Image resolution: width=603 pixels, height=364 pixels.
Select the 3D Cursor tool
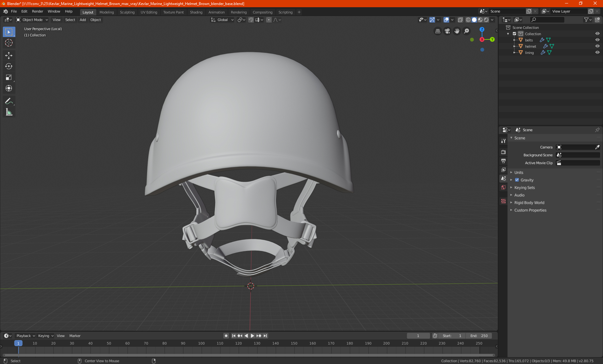9,43
